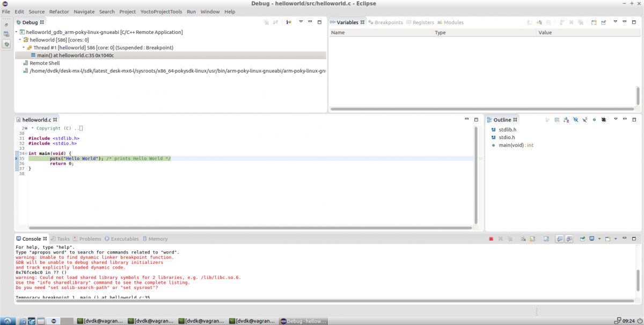The width and height of the screenshot is (644, 325).
Task: Collapse the Thread #1 tree node
Action: click(24, 48)
